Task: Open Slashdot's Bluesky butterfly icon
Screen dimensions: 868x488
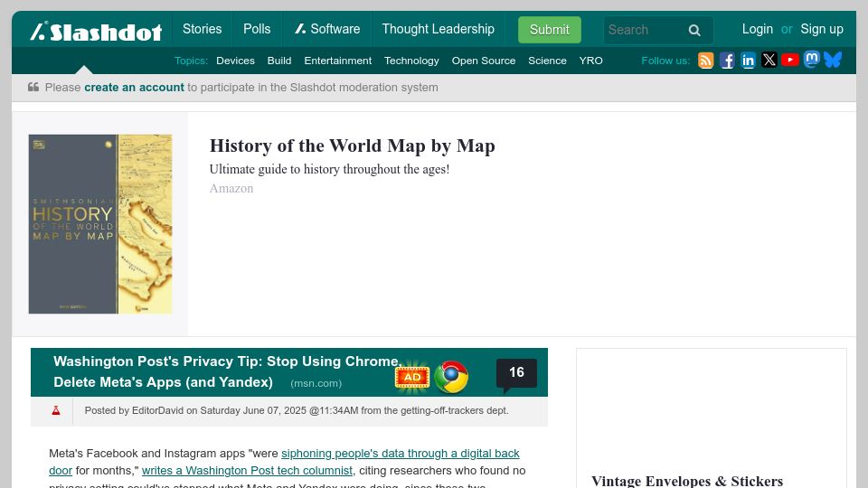Action: (x=833, y=60)
